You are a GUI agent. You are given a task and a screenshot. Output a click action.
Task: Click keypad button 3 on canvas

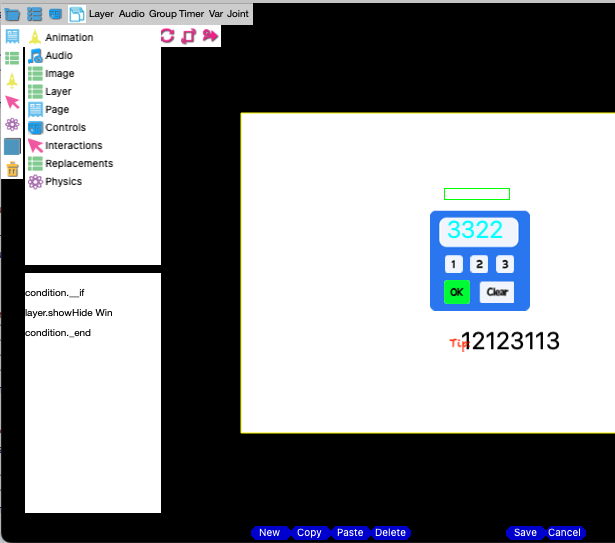point(505,264)
